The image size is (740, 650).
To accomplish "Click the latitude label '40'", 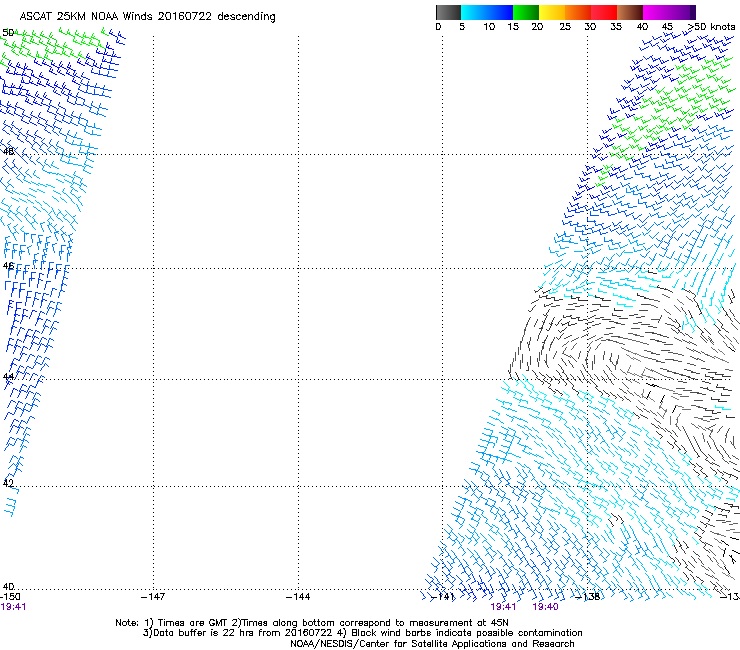I will pos(8,587).
